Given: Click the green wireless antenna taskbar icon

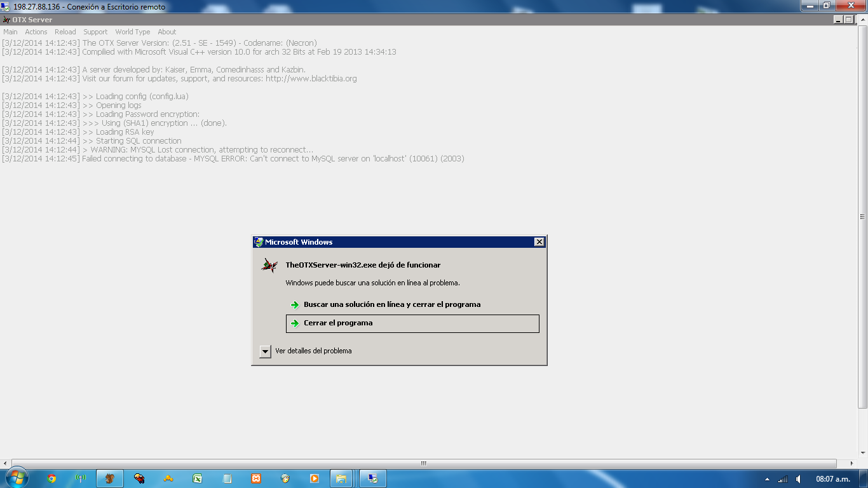Looking at the screenshot, I should coord(81,478).
